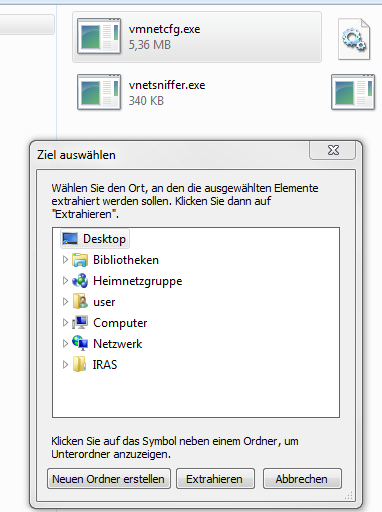Click the gear settings file icon
The width and height of the screenshot is (382, 512).
[354, 39]
